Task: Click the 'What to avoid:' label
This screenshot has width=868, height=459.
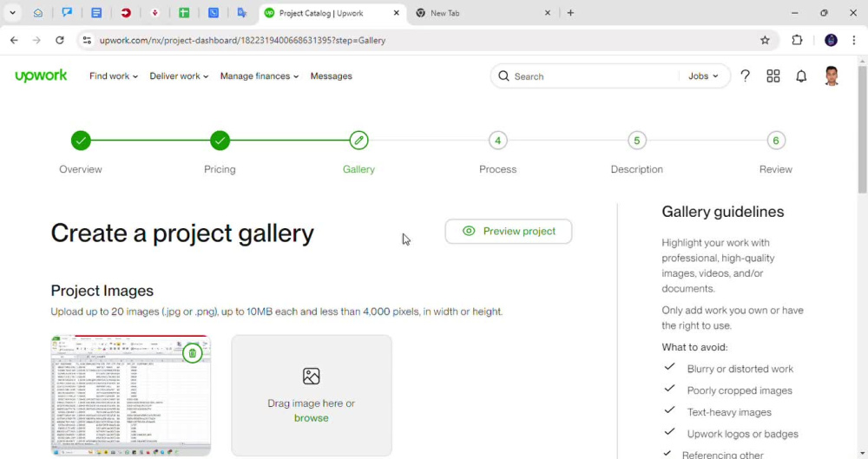Action: tap(694, 347)
